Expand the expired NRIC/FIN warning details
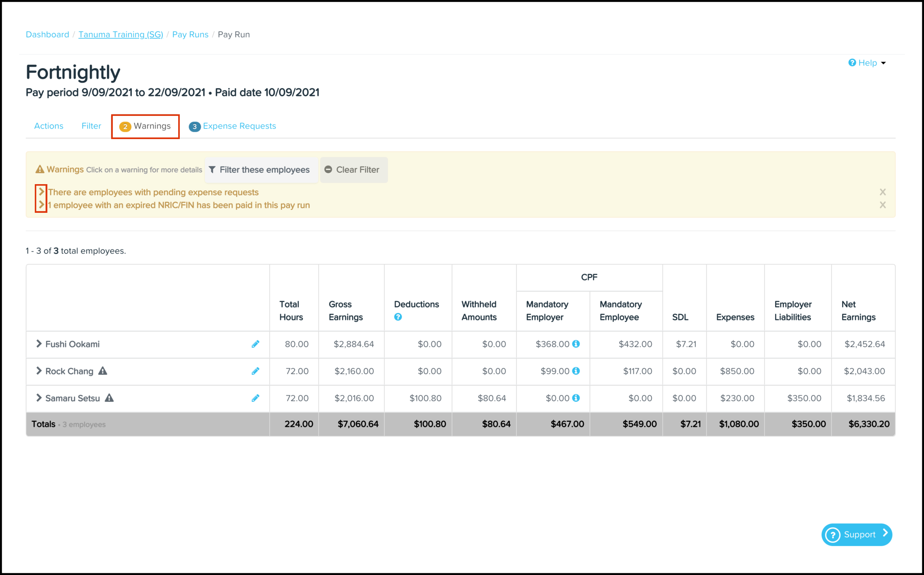The width and height of the screenshot is (924, 575). pos(42,205)
